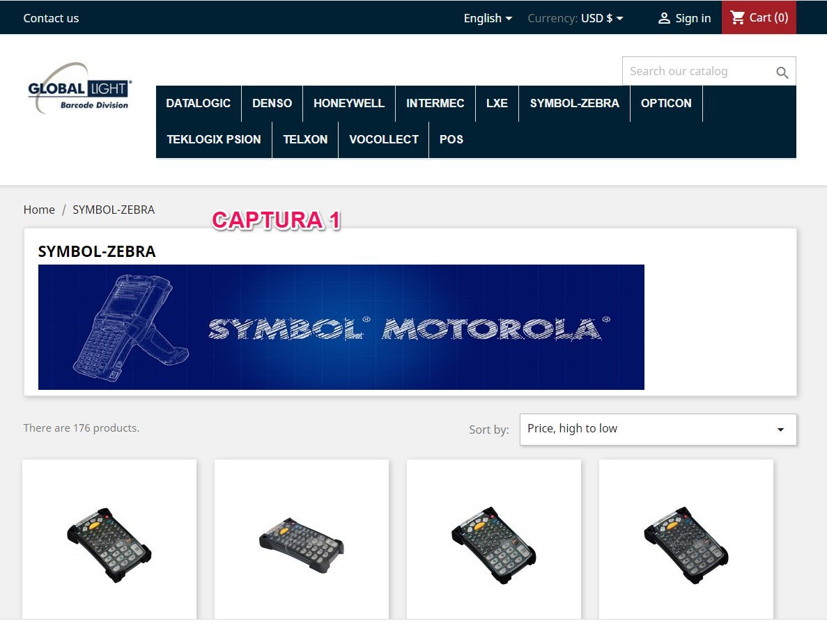This screenshot has height=644, width=827.
Task: Open the VOCOLLECT category menu
Action: (x=383, y=140)
